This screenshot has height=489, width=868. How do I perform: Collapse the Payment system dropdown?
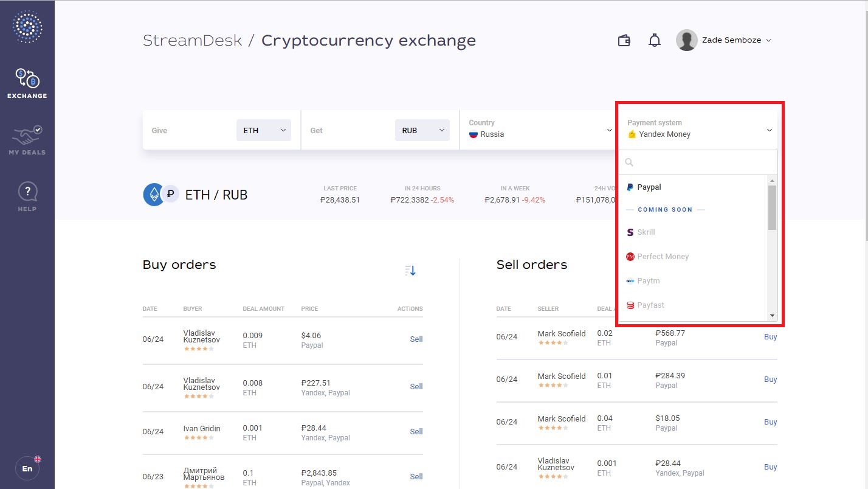[698, 130]
